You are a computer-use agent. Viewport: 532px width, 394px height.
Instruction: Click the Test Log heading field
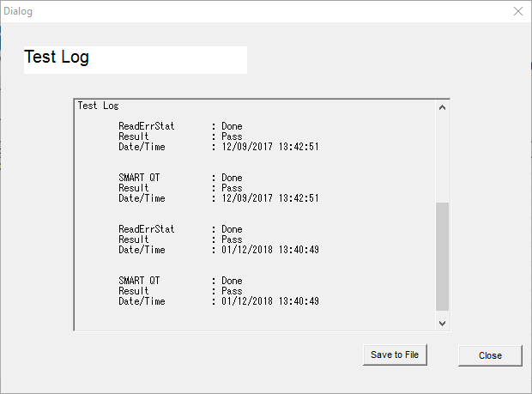click(x=136, y=60)
